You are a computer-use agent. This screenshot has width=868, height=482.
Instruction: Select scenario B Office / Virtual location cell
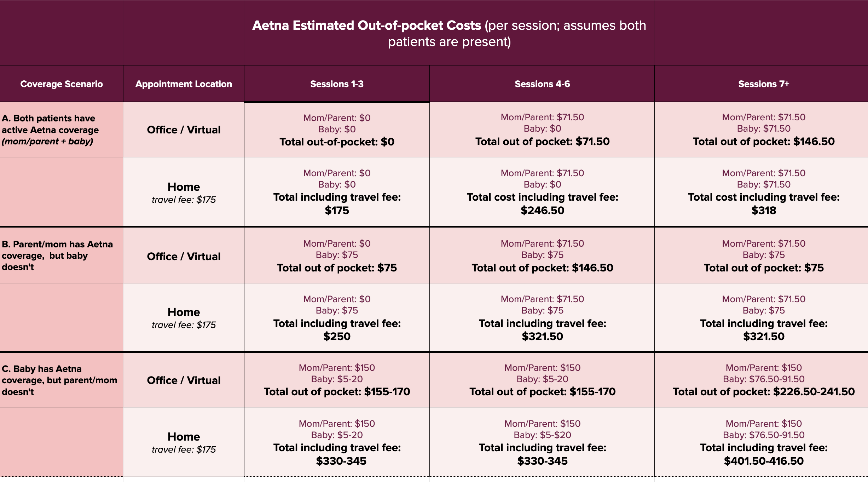point(184,256)
